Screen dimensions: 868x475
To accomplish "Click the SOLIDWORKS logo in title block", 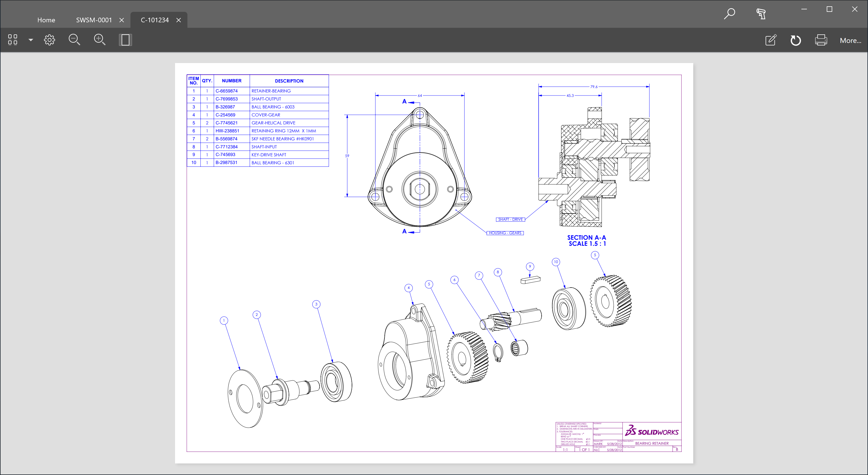I will click(x=652, y=431).
